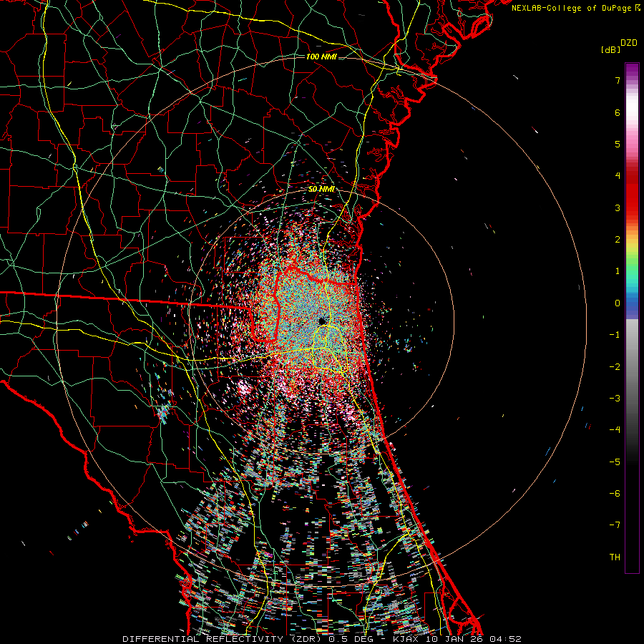Click the 2 tick label on color scale
Image resolution: width=644 pixels, height=644 pixels.
pos(618,240)
